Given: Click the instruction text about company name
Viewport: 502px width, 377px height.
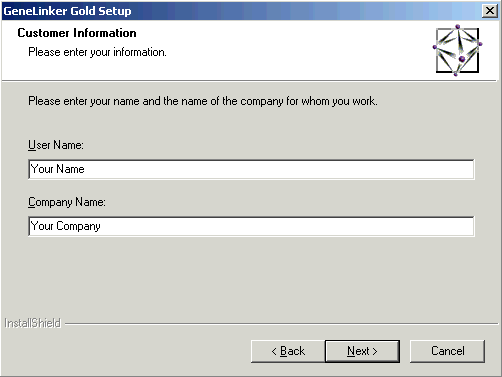Looking at the screenshot, I should (203, 101).
